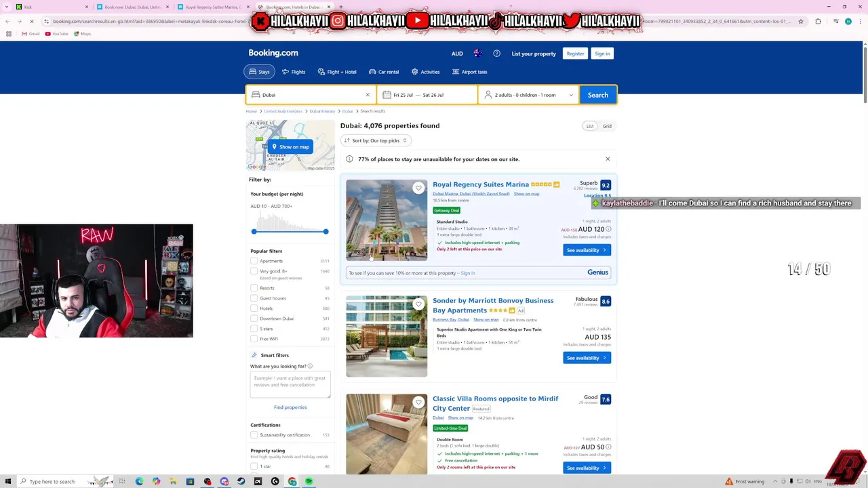The image size is (868, 488).
Task: Tick the Hotels filter checkbox
Action: [x=254, y=308]
